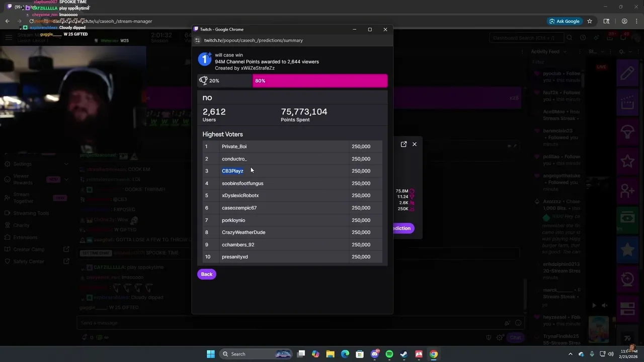This screenshot has width=644, height=362.
Task: Click the Chat send button
Action: pyautogui.click(x=516, y=337)
